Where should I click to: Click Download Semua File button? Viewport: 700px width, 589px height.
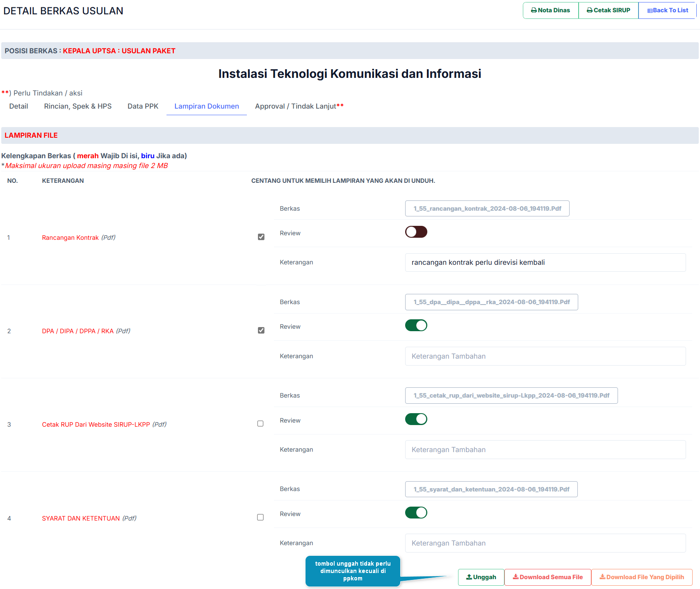[547, 577]
